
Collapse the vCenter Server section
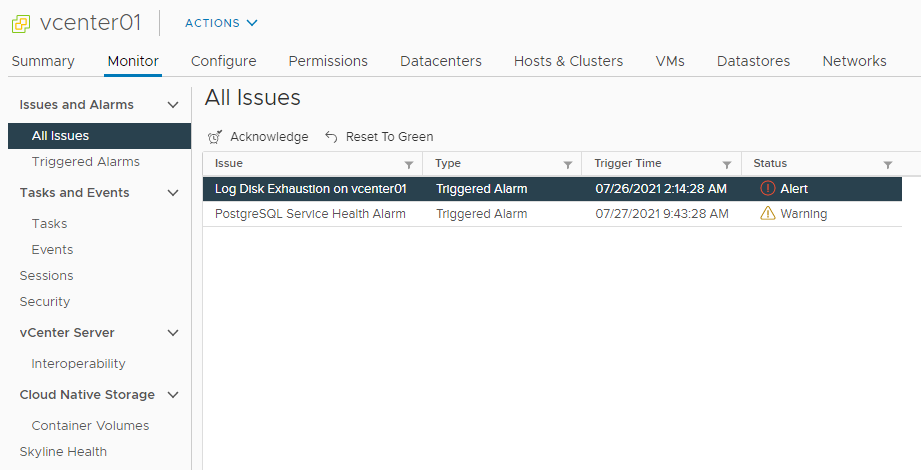coord(173,333)
